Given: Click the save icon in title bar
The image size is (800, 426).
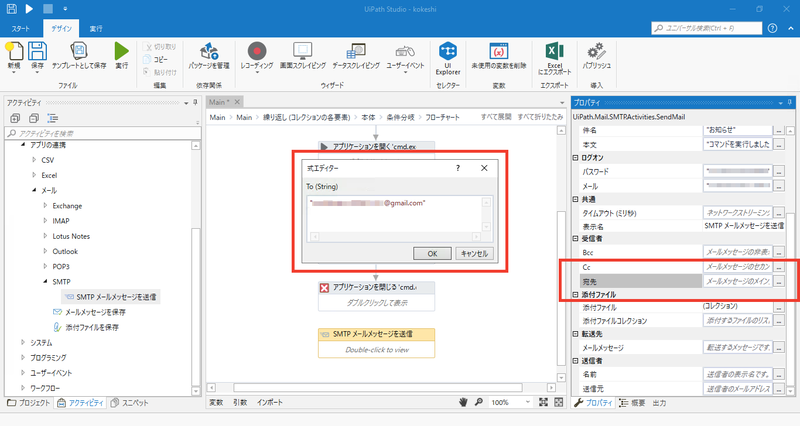Looking at the screenshot, I should [11, 9].
